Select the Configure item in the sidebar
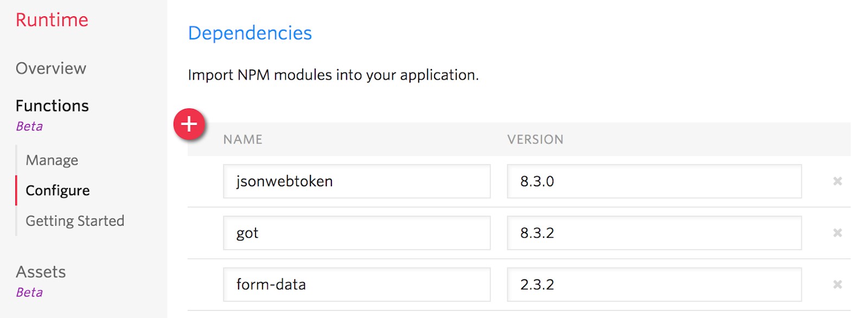The image size is (868, 318). tap(58, 191)
